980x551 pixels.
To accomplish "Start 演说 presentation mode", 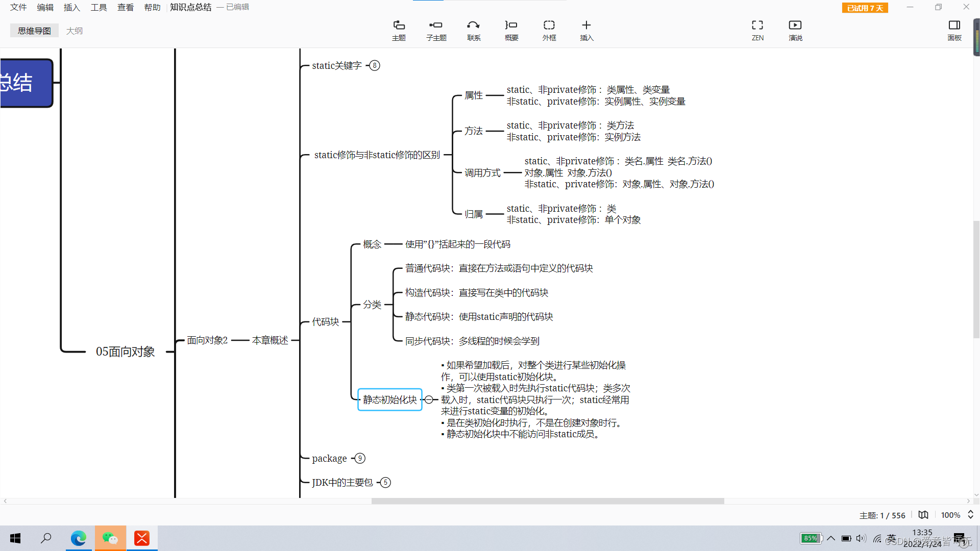I will (x=795, y=31).
